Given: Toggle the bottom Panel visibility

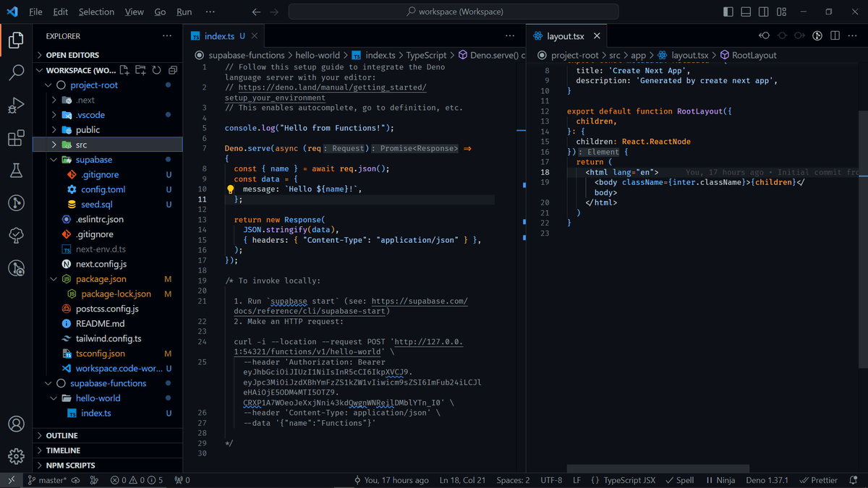Looking at the screenshot, I should 746,12.
